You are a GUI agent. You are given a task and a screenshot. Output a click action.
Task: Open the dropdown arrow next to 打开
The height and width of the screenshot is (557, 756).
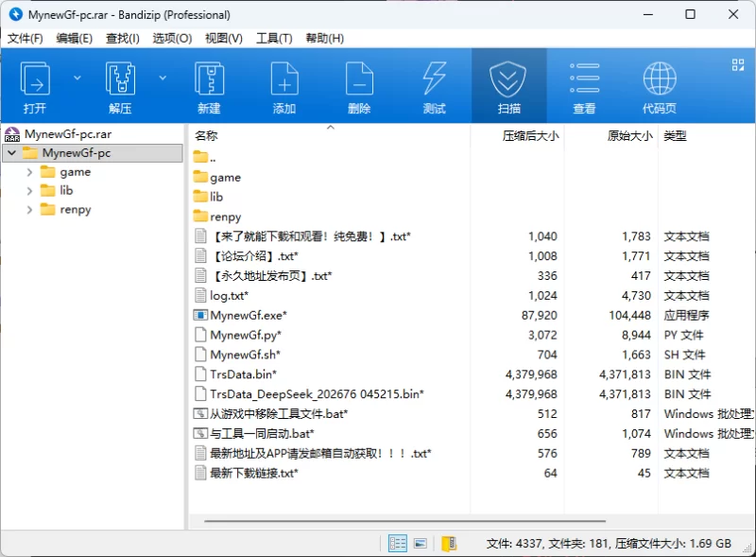[77, 78]
